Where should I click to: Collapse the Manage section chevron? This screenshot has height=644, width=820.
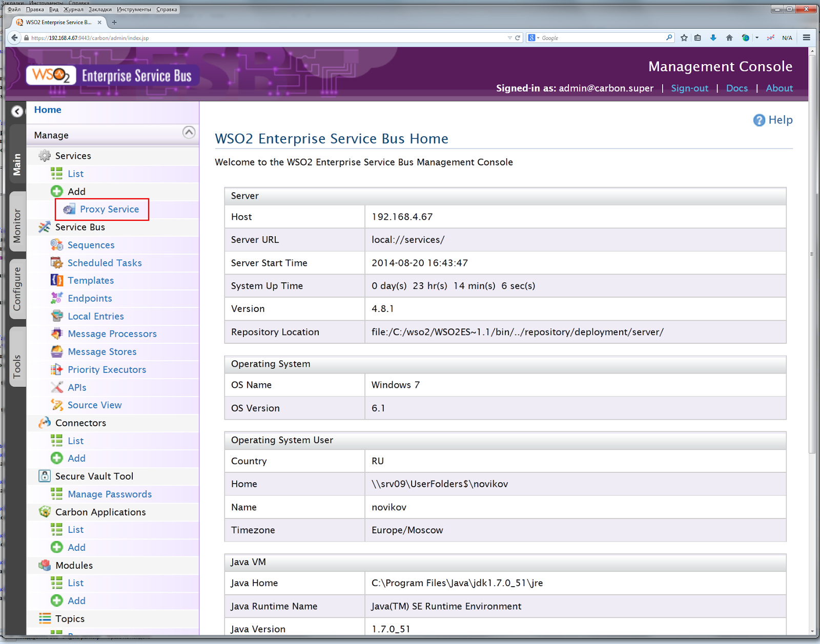coord(189,132)
